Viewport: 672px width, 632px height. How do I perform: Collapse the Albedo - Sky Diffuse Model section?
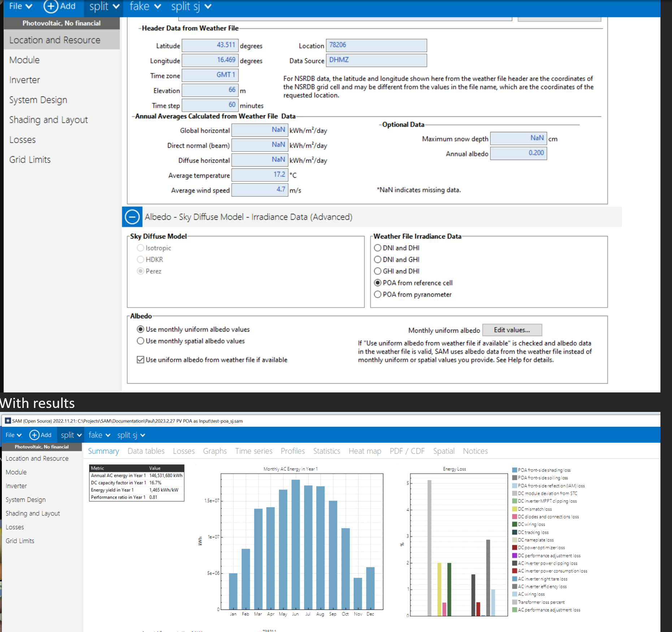tap(132, 217)
